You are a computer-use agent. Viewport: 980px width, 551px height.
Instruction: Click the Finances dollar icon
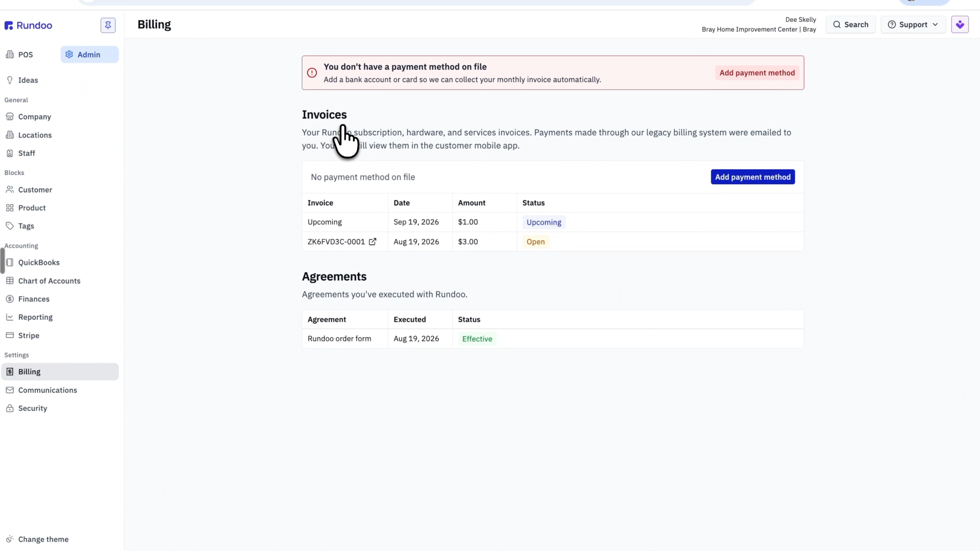tap(10, 299)
